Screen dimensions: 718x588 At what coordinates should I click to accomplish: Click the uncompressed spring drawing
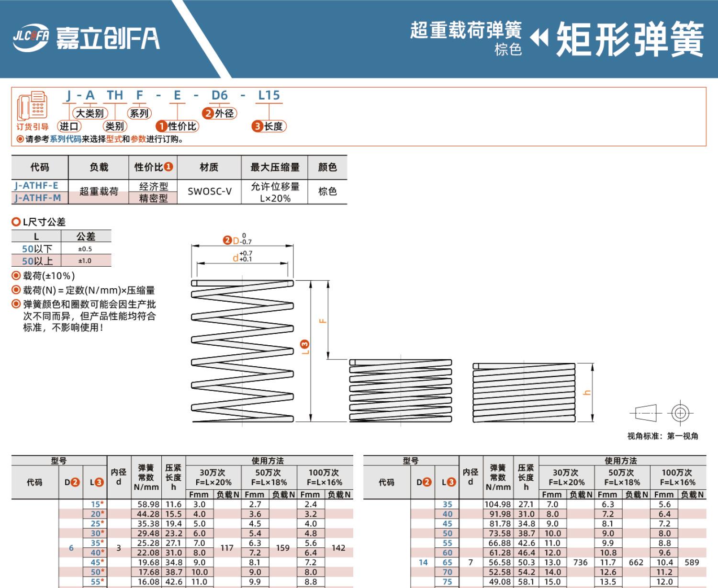click(x=242, y=351)
